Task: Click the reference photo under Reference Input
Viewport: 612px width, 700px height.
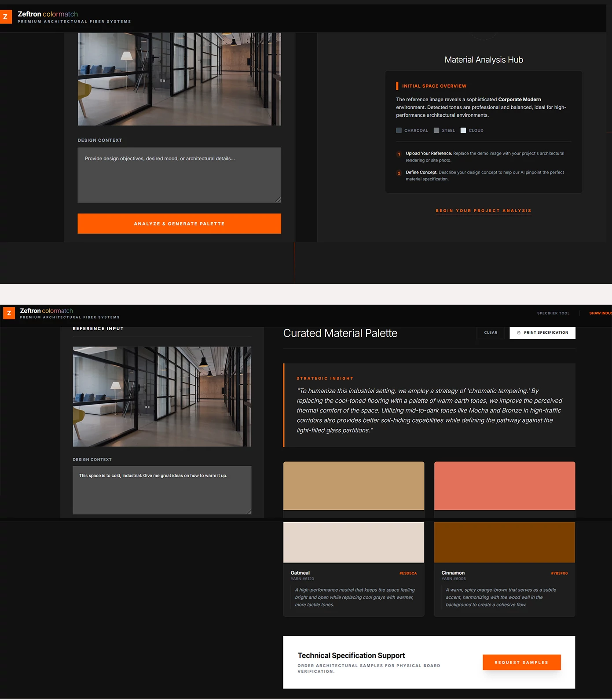Action: pyautogui.click(x=162, y=397)
